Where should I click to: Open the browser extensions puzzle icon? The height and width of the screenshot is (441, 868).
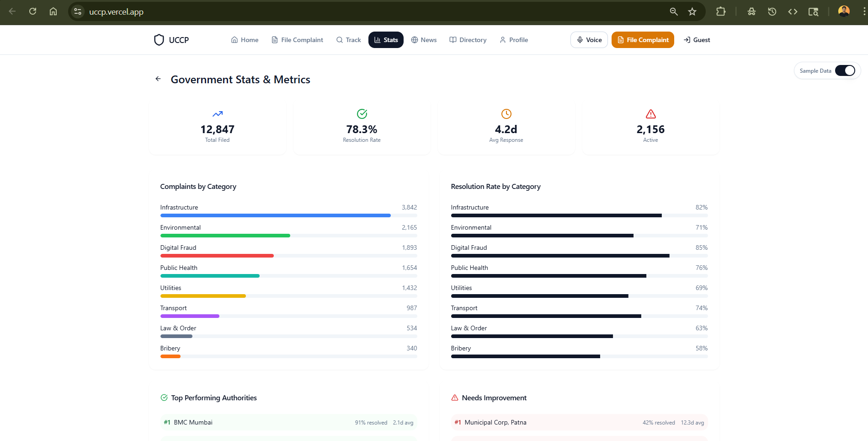pos(721,11)
